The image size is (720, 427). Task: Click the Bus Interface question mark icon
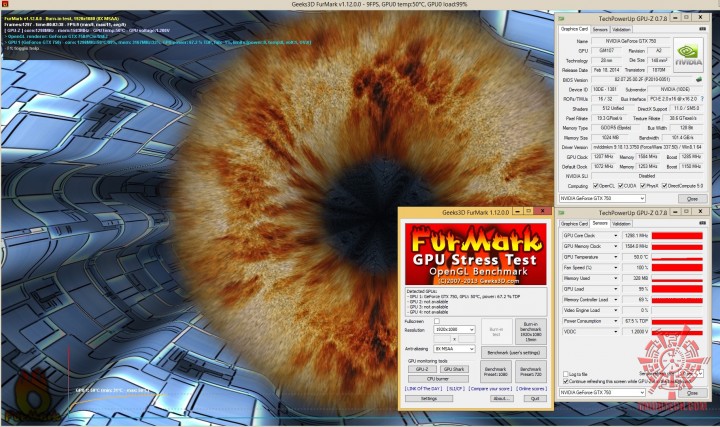[703, 99]
